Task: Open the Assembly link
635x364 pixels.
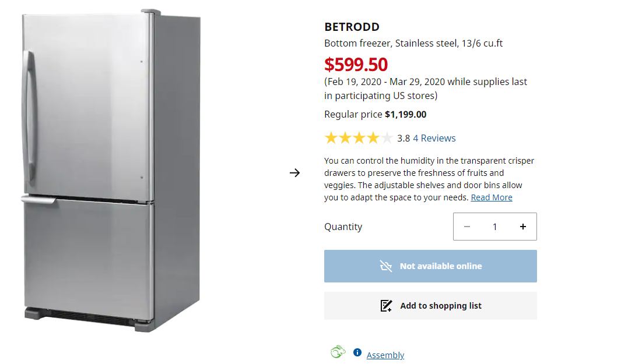Action: pyautogui.click(x=385, y=355)
